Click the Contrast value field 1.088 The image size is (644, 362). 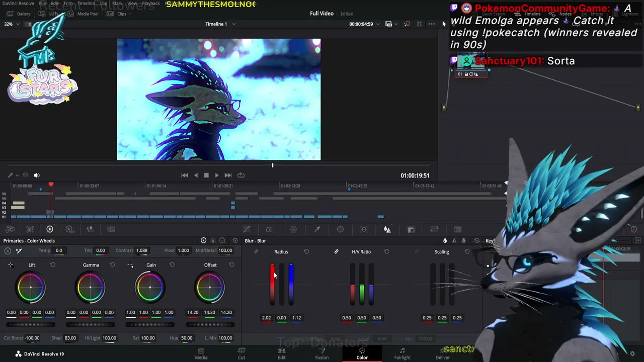click(142, 250)
